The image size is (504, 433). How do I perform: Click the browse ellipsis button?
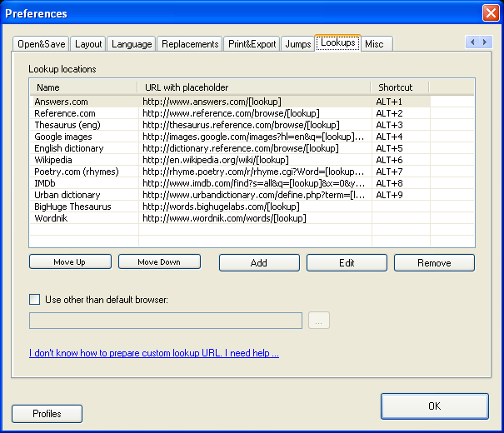point(319,321)
